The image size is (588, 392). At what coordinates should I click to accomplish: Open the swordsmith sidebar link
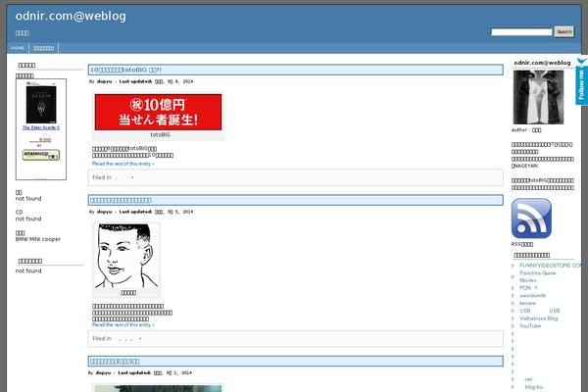(x=532, y=296)
